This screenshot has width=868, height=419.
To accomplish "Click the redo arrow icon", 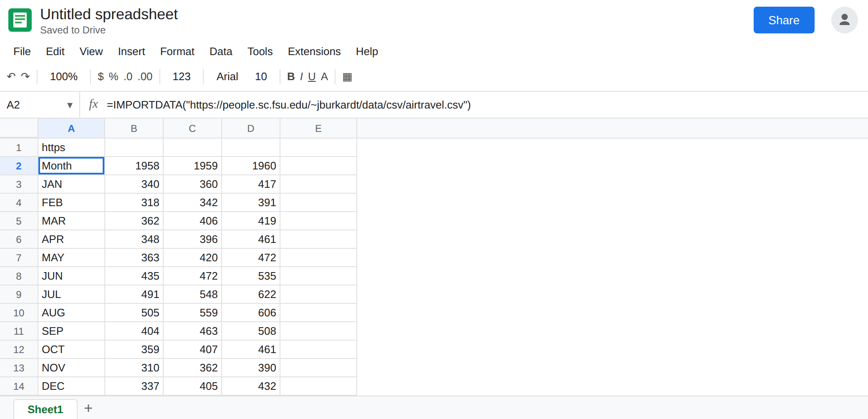I will [25, 76].
